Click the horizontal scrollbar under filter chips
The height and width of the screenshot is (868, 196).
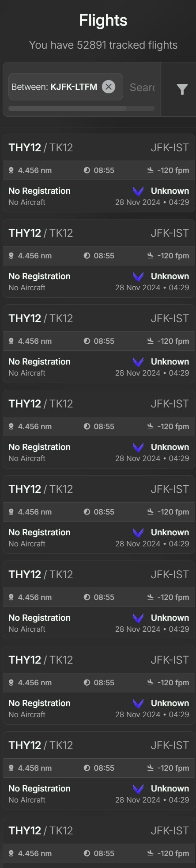(x=81, y=108)
